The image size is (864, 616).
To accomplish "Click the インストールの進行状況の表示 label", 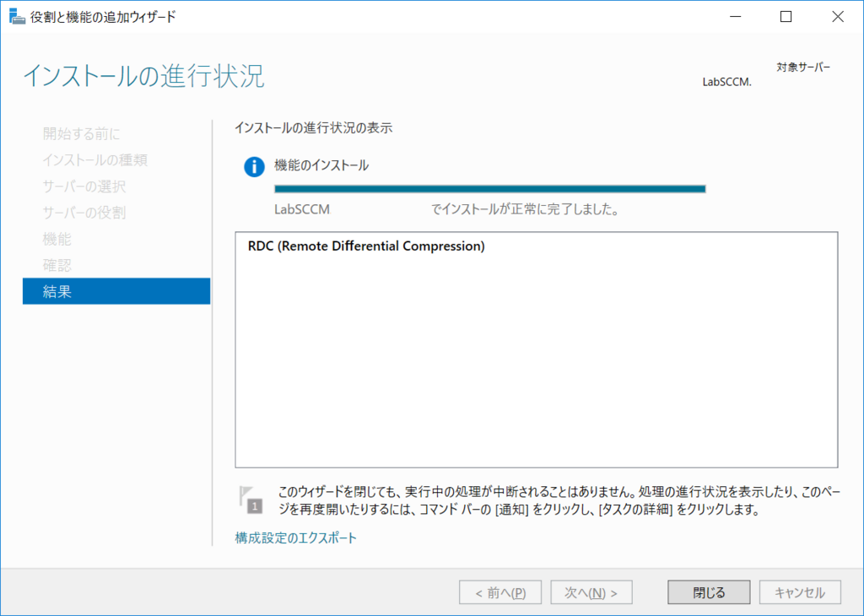I will click(x=314, y=127).
